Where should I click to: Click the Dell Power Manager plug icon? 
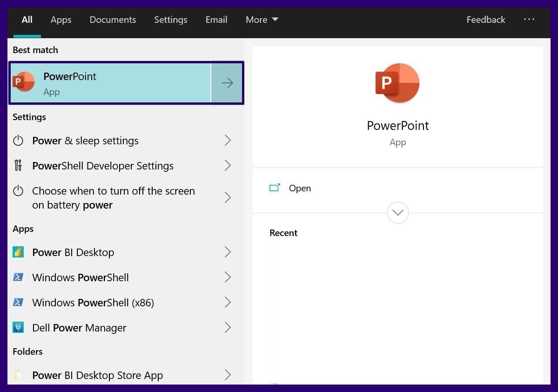18,327
